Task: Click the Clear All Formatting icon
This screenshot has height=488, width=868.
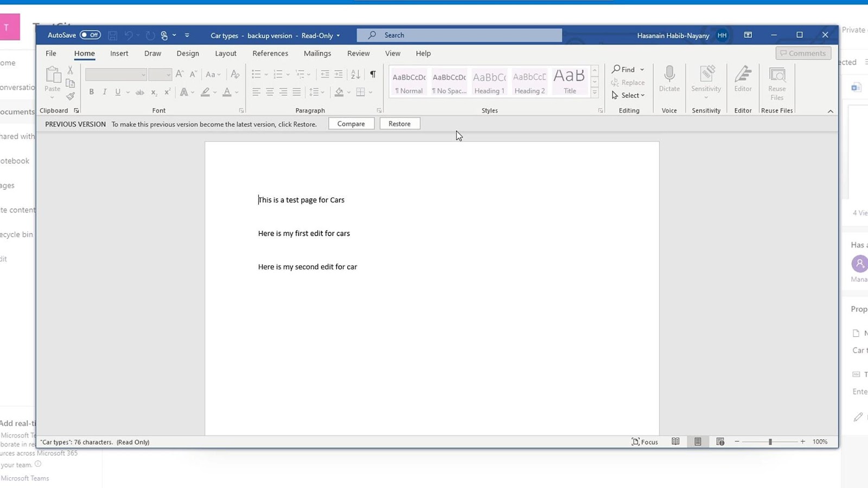Action: 235,74
